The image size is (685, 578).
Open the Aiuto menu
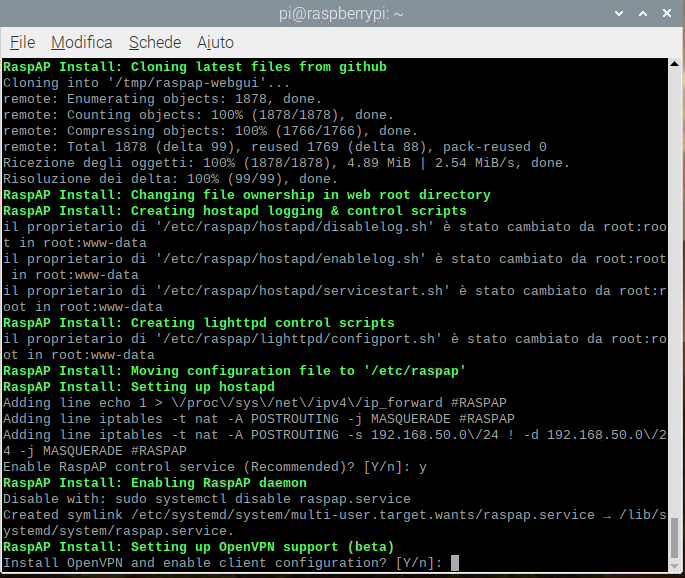pos(215,42)
